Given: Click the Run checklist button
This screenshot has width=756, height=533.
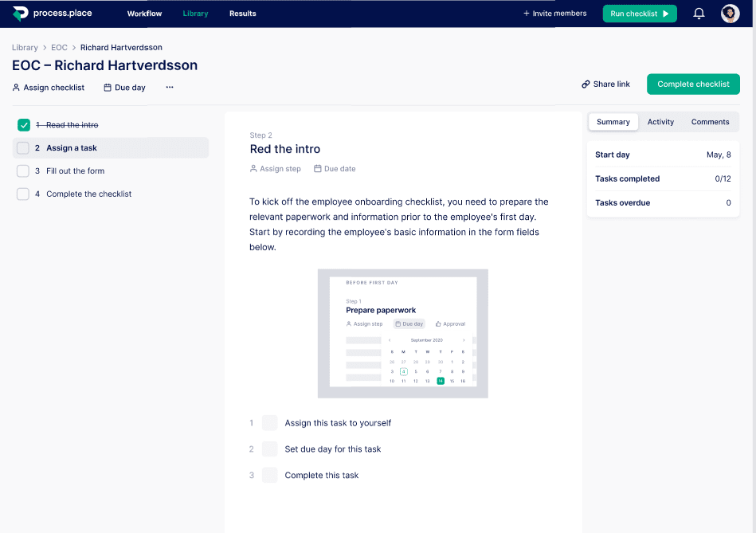Looking at the screenshot, I should [x=640, y=14].
